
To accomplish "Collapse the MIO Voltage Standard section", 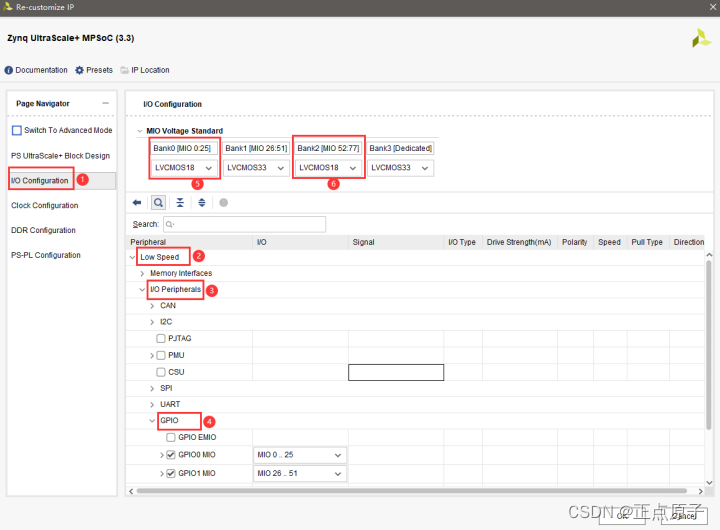I will coord(140,131).
